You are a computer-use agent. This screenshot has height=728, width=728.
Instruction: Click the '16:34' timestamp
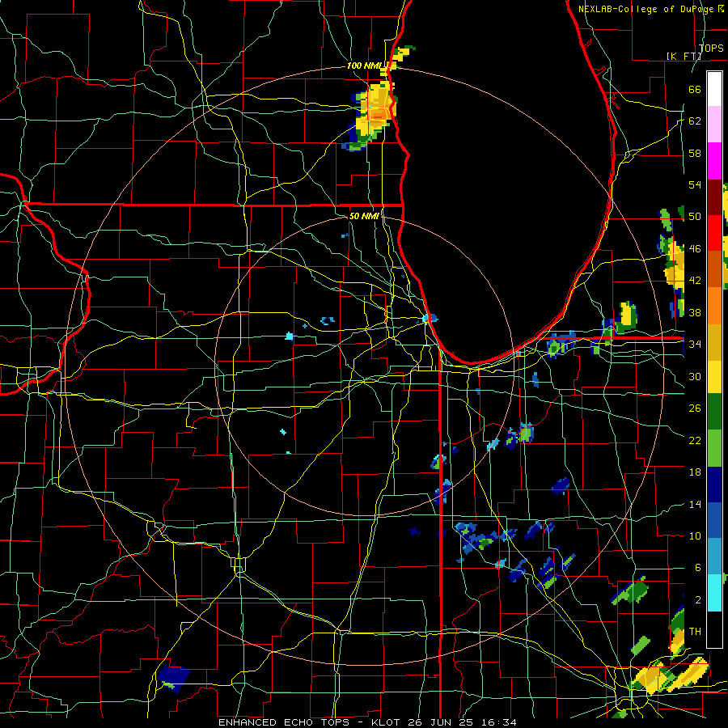pyautogui.click(x=500, y=722)
